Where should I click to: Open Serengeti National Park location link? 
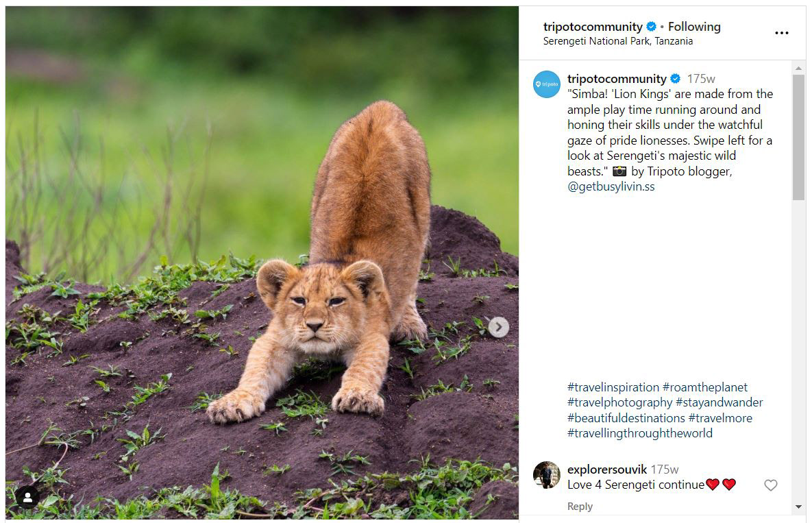tap(617, 41)
